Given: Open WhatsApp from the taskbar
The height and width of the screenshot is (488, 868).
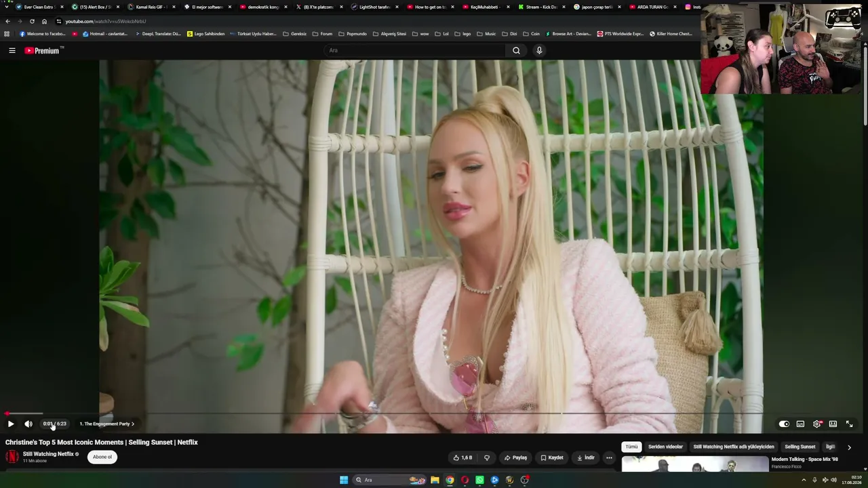Looking at the screenshot, I should [x=479, y=480].
